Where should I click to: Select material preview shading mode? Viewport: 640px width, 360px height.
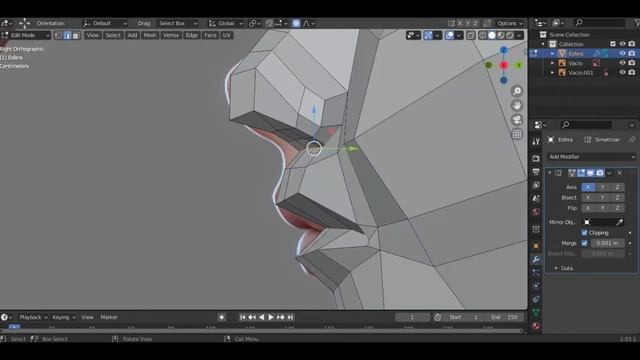coord(501,36)
